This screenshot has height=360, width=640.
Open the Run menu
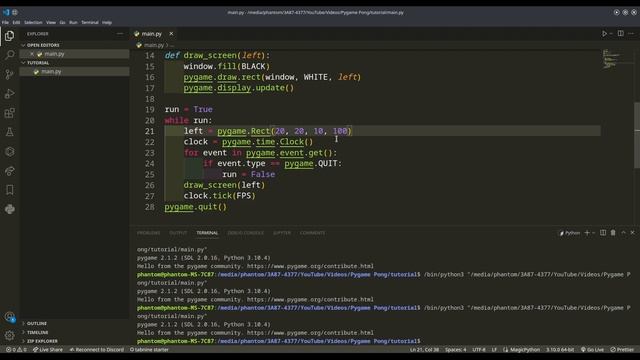[x=73, y=22]
